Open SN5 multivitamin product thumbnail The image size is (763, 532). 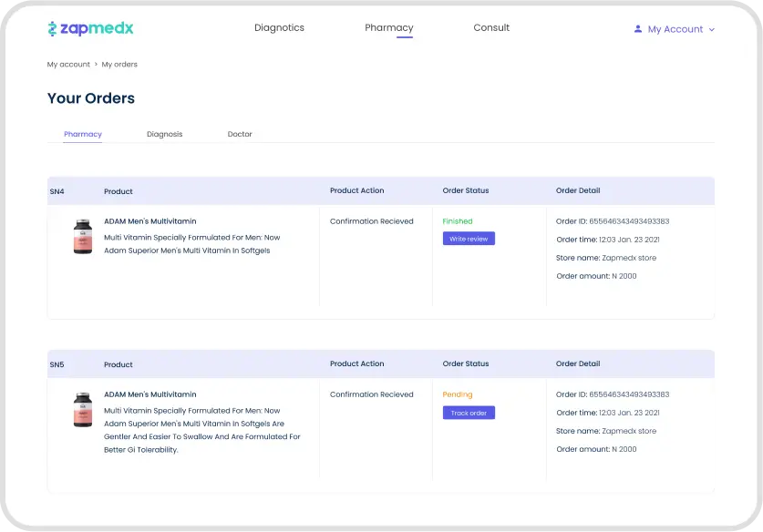pos(83,409)
